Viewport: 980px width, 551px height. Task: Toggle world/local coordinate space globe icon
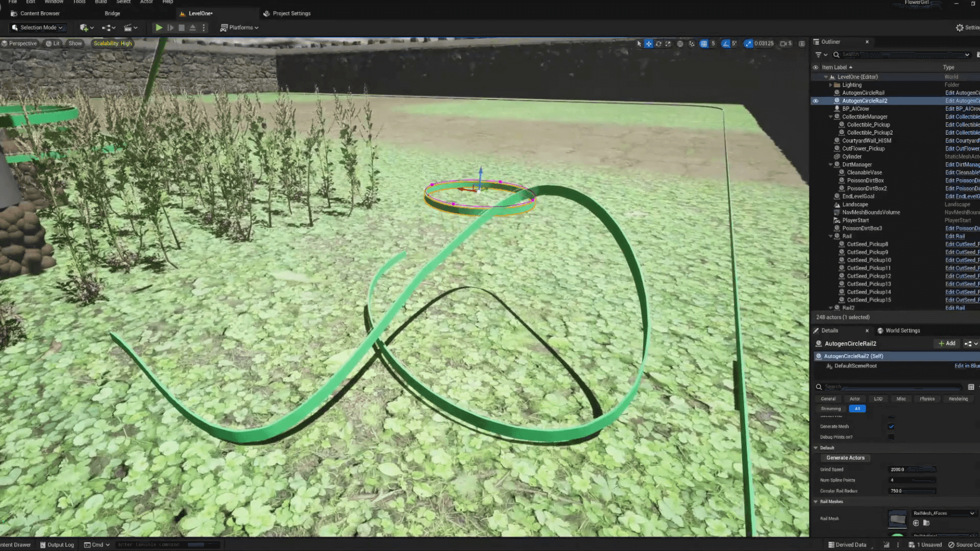point(680,44)
